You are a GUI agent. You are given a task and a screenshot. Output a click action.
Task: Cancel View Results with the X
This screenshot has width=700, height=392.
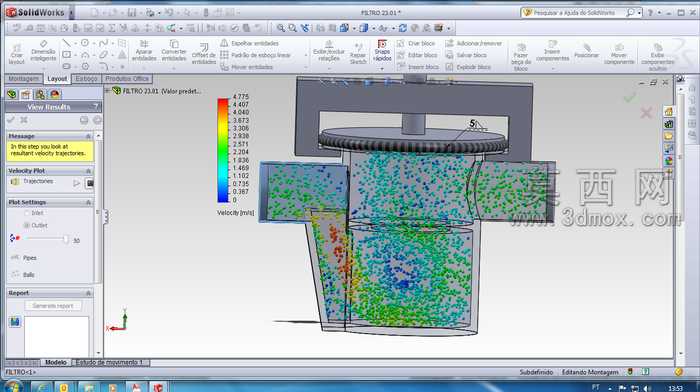pos(24,120)
